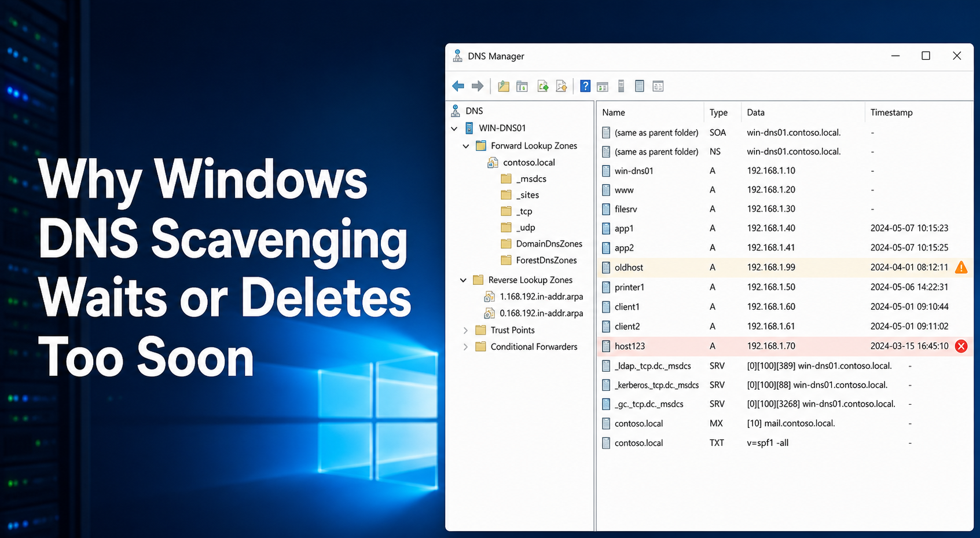Click the blue Back arrow in toolbar
This screenshot has height=538, width=980.
click(x=458, y=86)
